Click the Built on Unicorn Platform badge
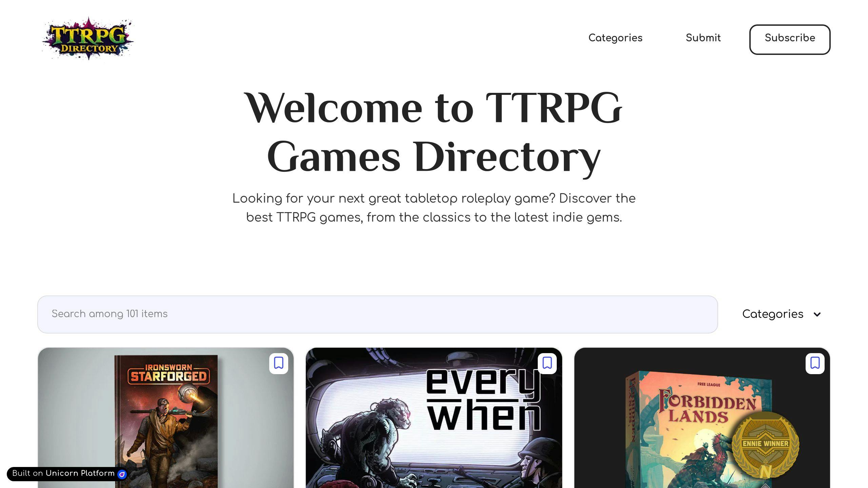 coord(67,474)
